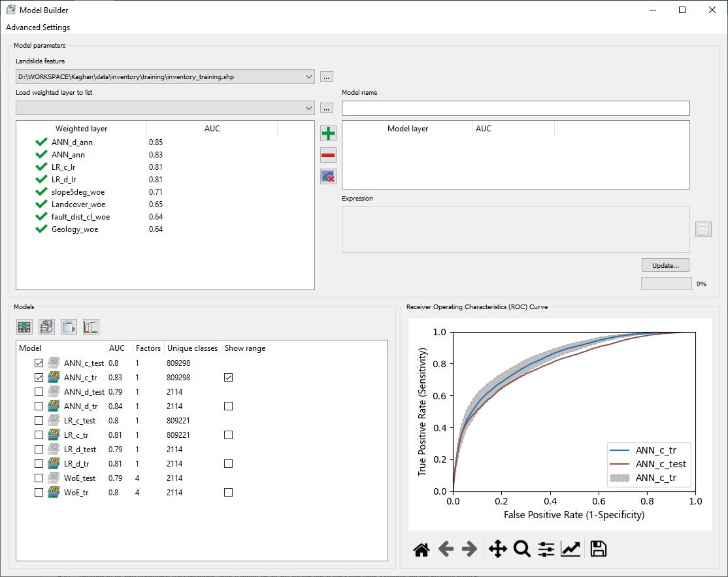Toggle Show range for ANN_c_tr

[228, 377]
